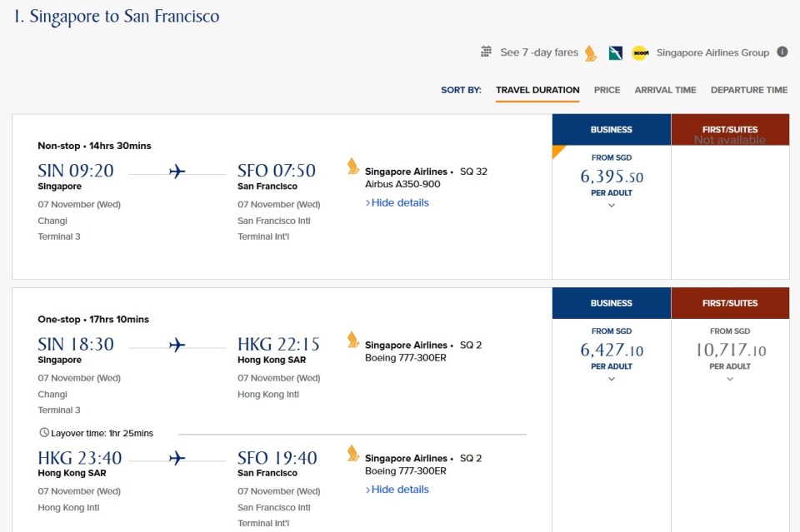800x532 pixels.
Task: Click the Singapore Airlines logo in header
Action: (591, 53)
